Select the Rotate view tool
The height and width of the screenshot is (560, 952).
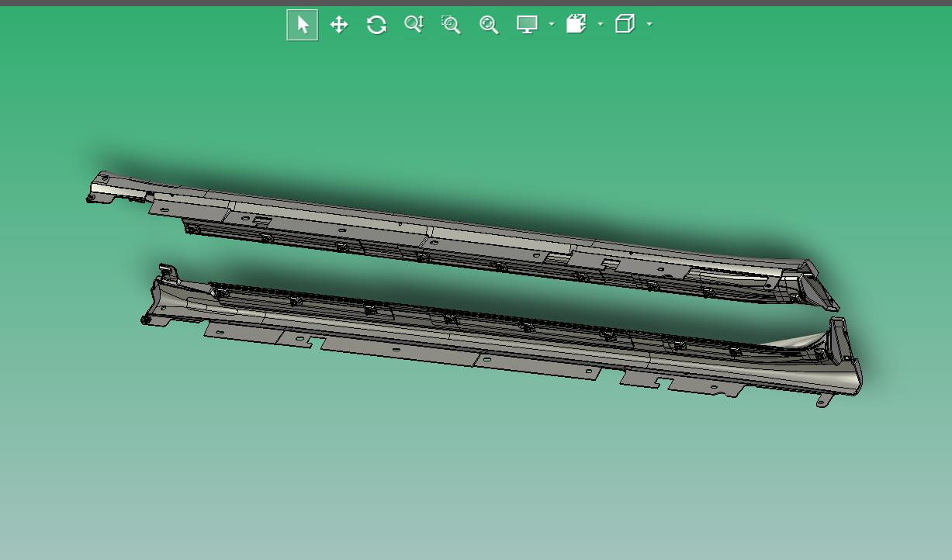click(x=377, y=25)
